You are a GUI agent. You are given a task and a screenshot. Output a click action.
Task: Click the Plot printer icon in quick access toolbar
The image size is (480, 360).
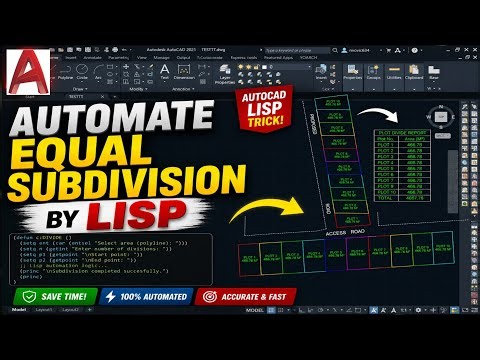click(115, 50)
